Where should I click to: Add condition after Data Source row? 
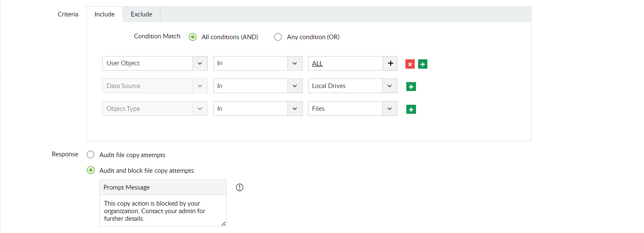tap(411, 87)
